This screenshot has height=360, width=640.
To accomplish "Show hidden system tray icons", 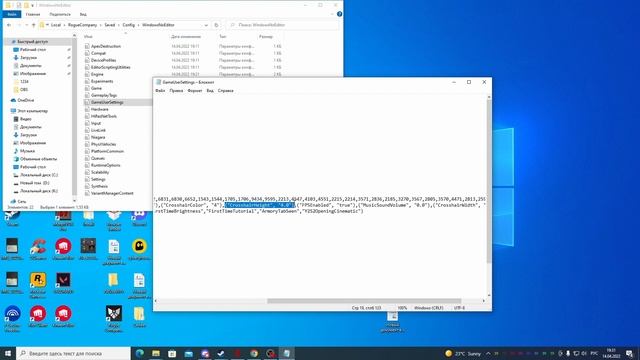I will tap(488, 353).
